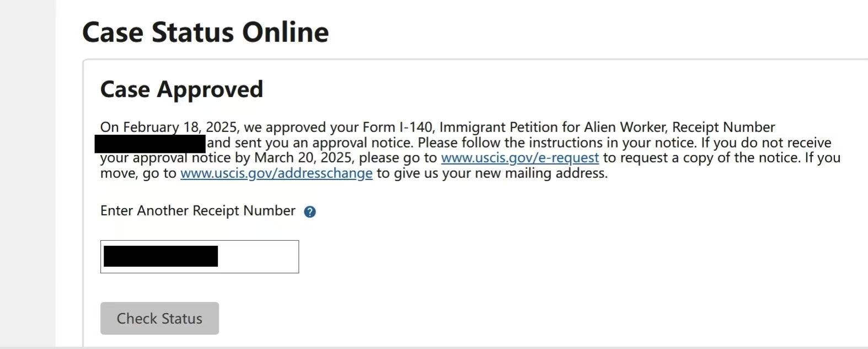Click the Case Status Online heading
The width and height of the screenshot is (868, 349).
tap(205, 32)
